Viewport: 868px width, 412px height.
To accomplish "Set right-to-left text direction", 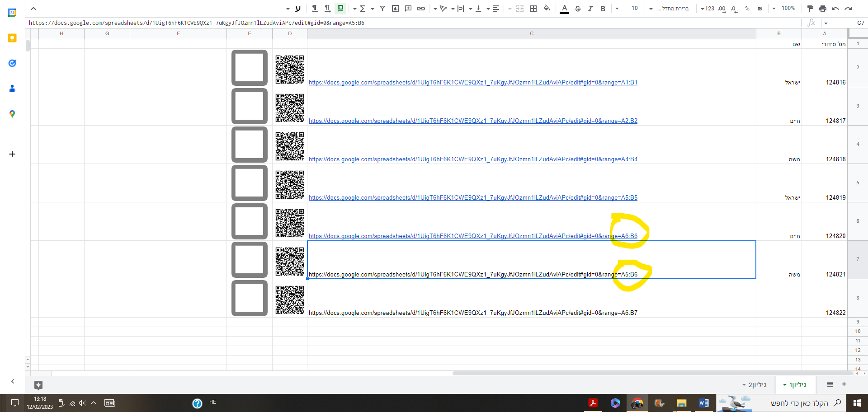I will pyautogui.click(x=315, y=9).
